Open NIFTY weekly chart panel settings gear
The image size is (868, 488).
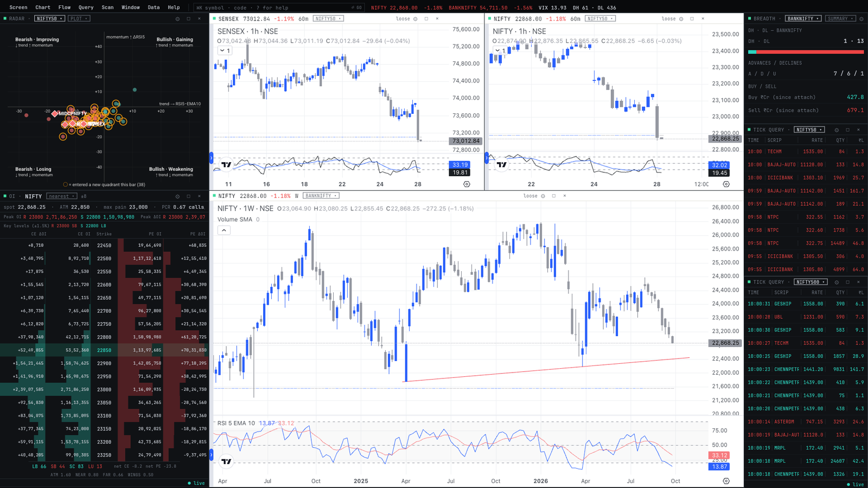543,196
